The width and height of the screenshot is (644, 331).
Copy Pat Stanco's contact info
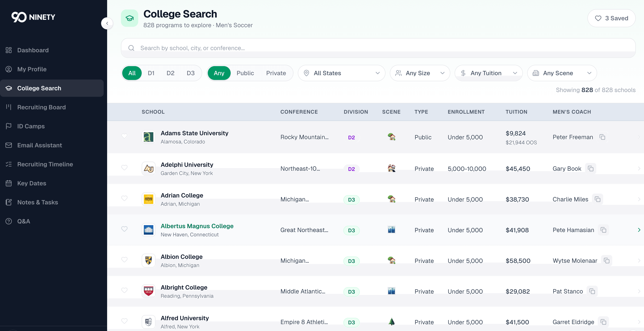(x=592, y=291)
